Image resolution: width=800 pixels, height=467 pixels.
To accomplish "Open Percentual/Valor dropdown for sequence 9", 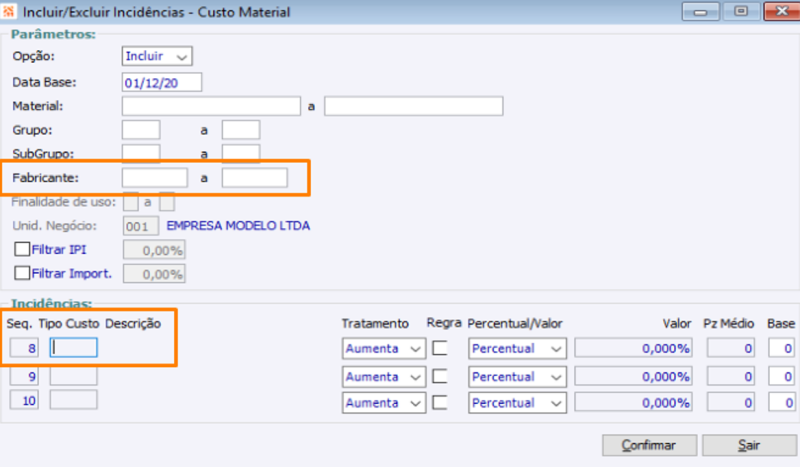I will coord(517,377).
